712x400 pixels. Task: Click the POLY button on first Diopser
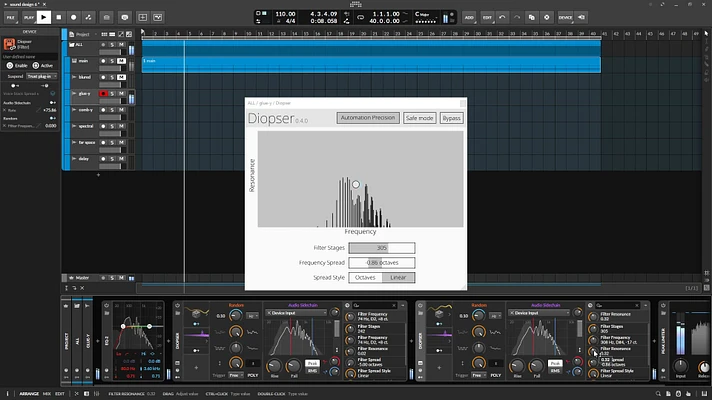pos(253,375)
